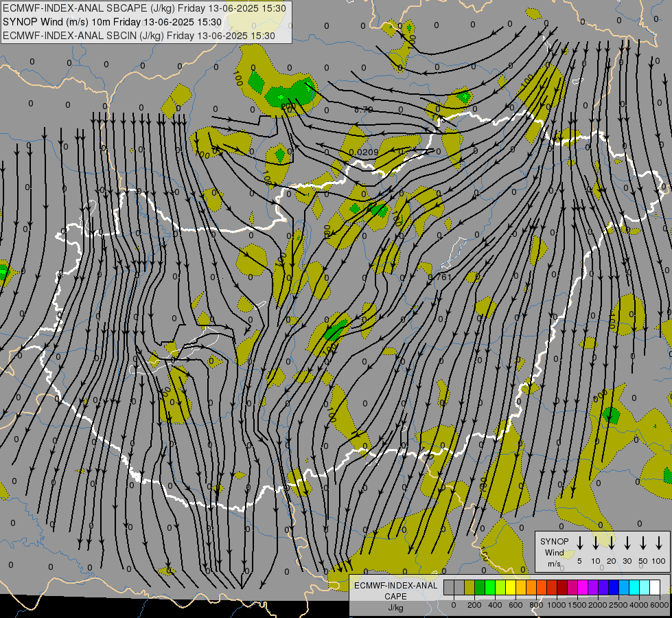Click the '1500' tick label on the CAPE scale

(577, 605)
